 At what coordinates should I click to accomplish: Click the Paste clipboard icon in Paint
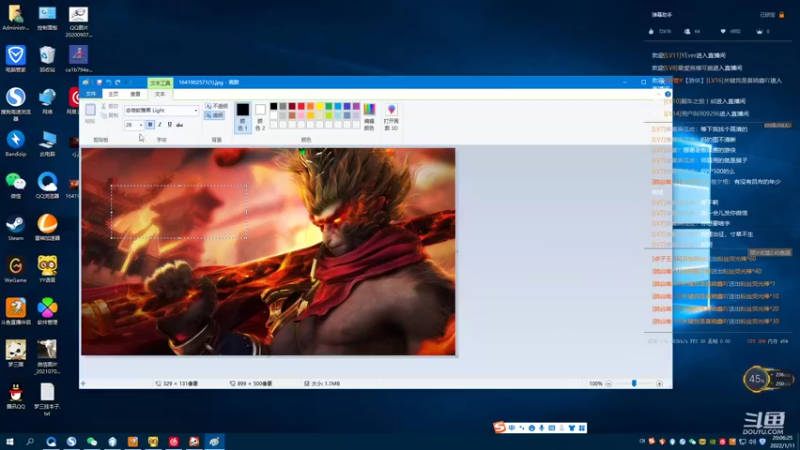click(90, 109)
